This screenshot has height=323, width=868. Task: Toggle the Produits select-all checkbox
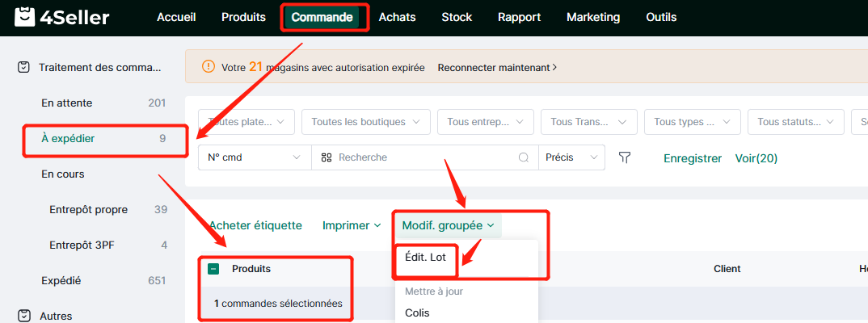214,269
